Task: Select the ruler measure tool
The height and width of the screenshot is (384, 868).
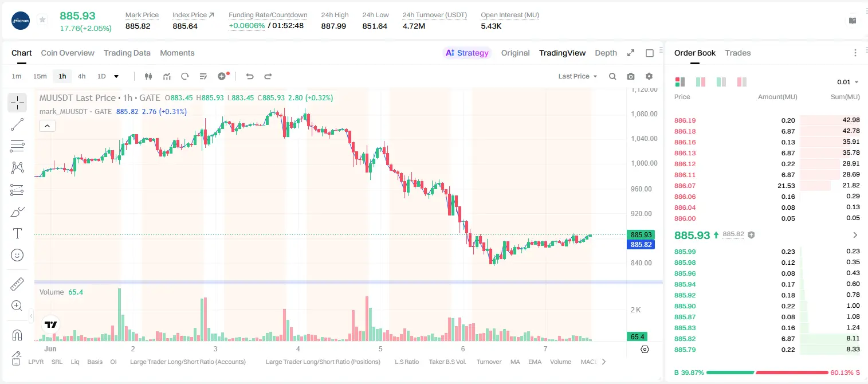Action: 17,284
